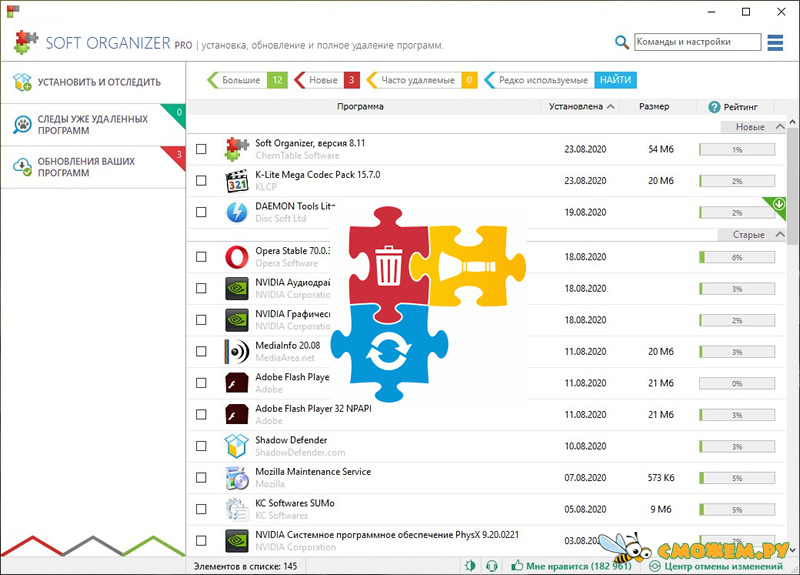
Task: Check the K-Lite Mega Codec Pack checkbox
Action: pyautogui.click(x=202, y=181)
